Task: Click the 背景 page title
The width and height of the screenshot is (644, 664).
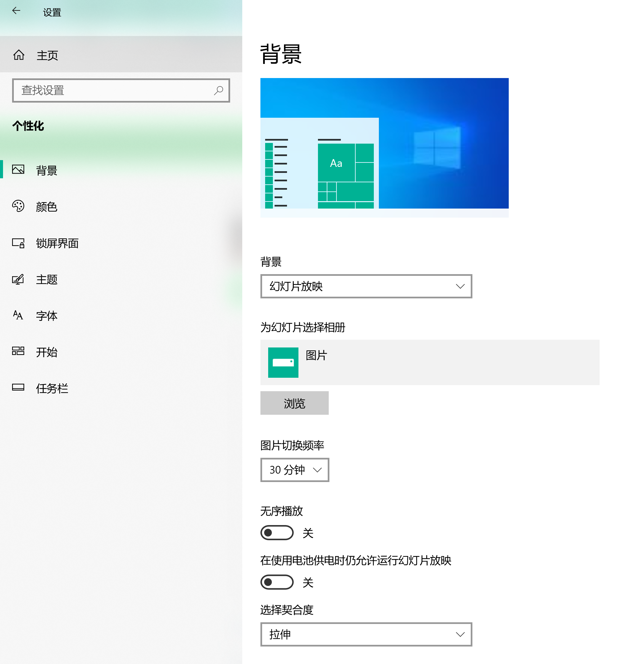Action: tap(281, 53)
